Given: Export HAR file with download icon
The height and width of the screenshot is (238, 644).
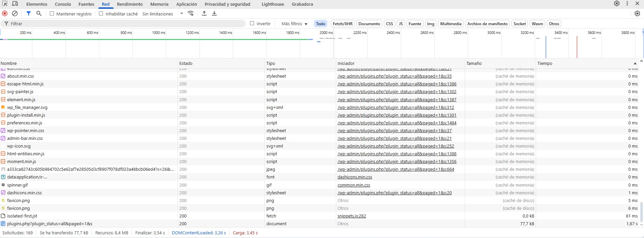Looking at the screenshot, I should (x=214, y=13).
